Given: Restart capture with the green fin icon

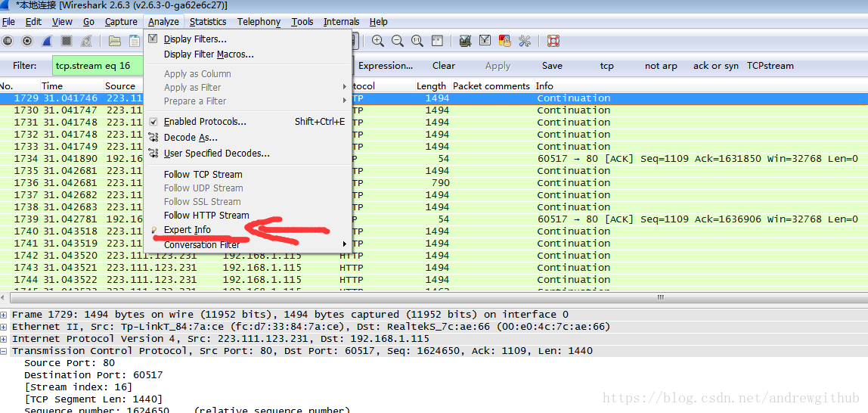Looking at the screenshot, I should click(x=86, y=41).
